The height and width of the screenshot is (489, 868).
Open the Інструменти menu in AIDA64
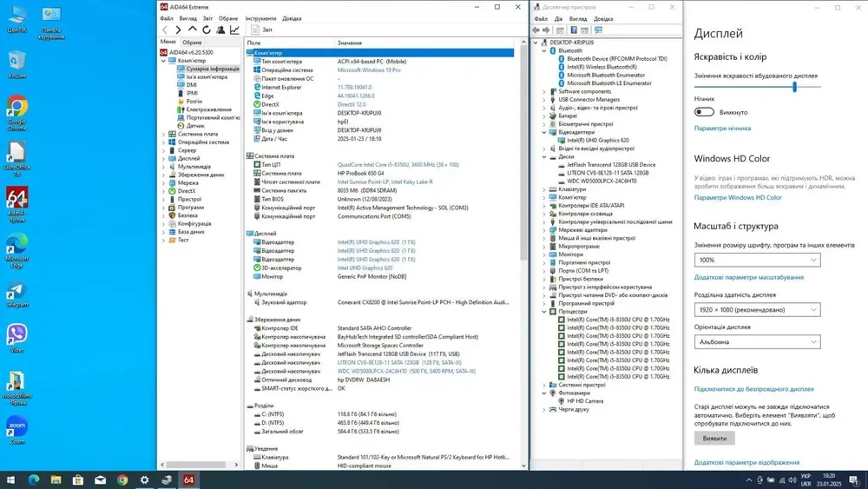click(x=260, y=18)
